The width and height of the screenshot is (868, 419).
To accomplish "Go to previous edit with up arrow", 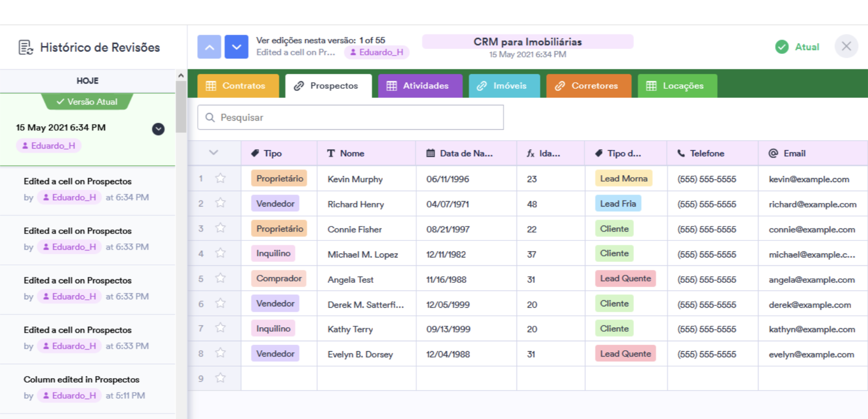I will point(210,47).
